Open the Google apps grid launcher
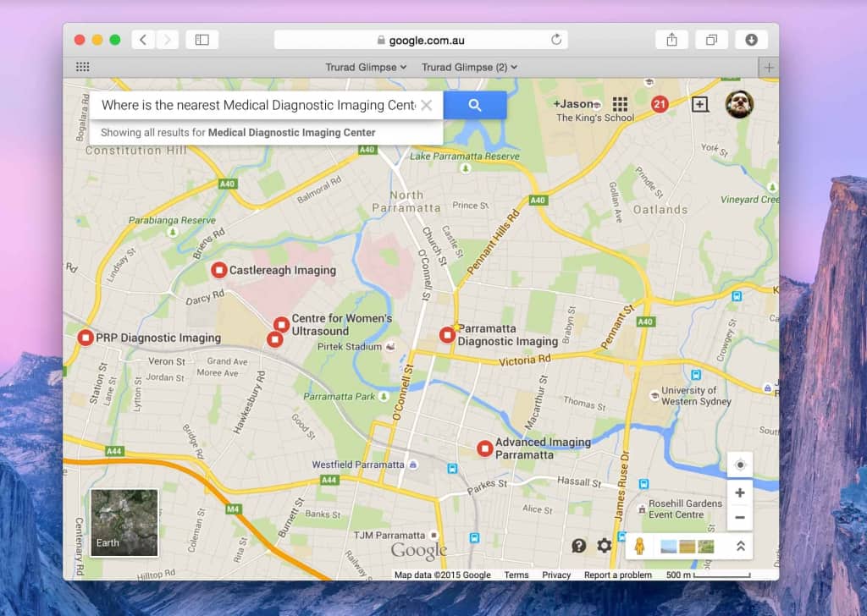 620,104
